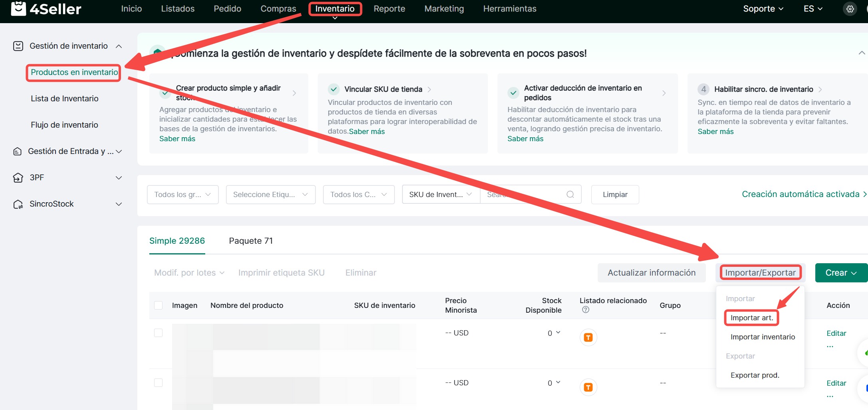868x410 pixels.
Task: Open the Todos los grupos dropdown
Action: [182, 195]
